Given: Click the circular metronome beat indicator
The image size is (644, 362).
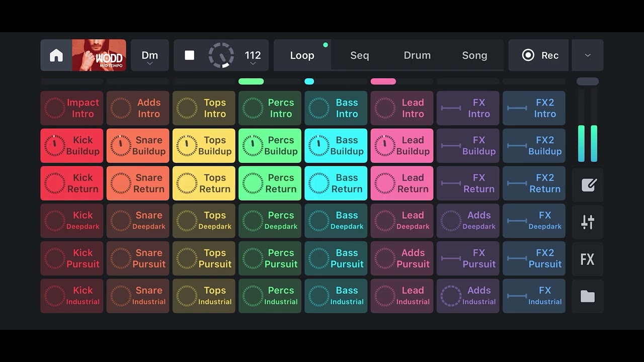Looking at the screenshot, I should [221, 55].
